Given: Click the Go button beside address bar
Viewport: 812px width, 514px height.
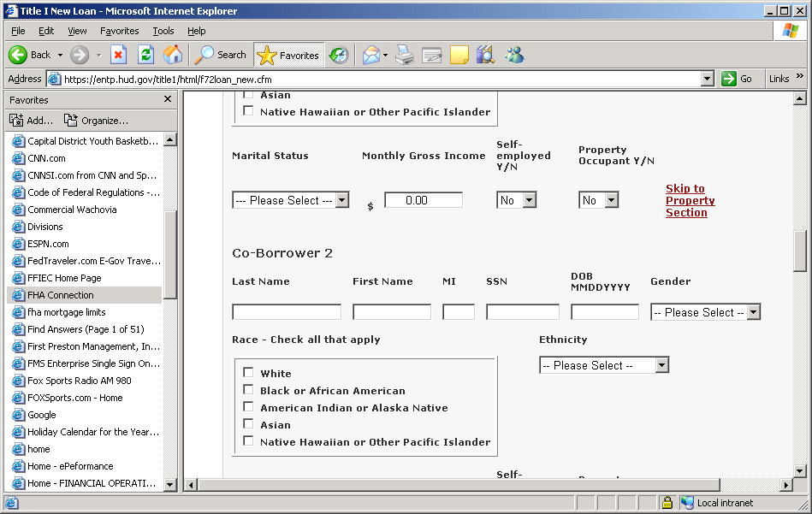Looking at the screenshot, I should pyautogui.click(x=738, y=79).
